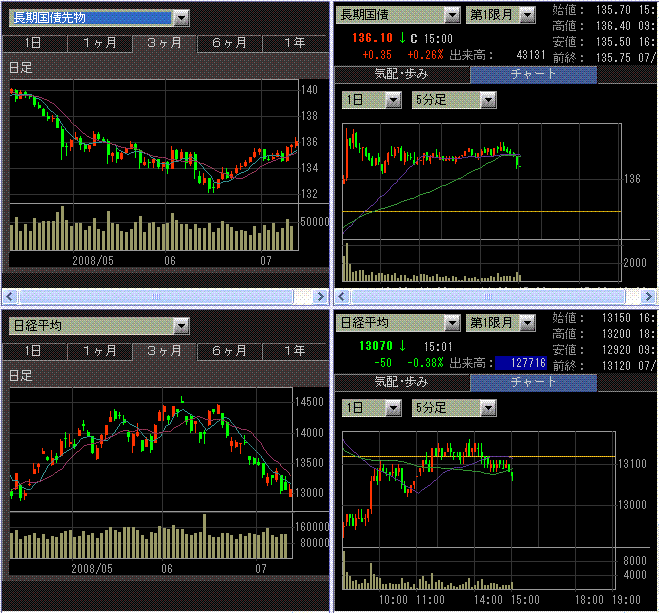This screenshot has height=613, width=659.
Task: Click left scroll arrow under bond daily chart
Action: [10, 297]
